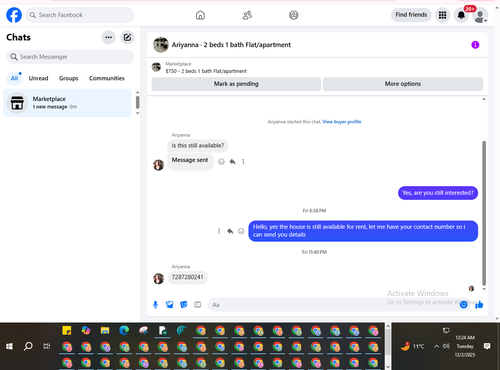Click the 'Is this still available?' message
500x370 pixels.
(198, 146)
